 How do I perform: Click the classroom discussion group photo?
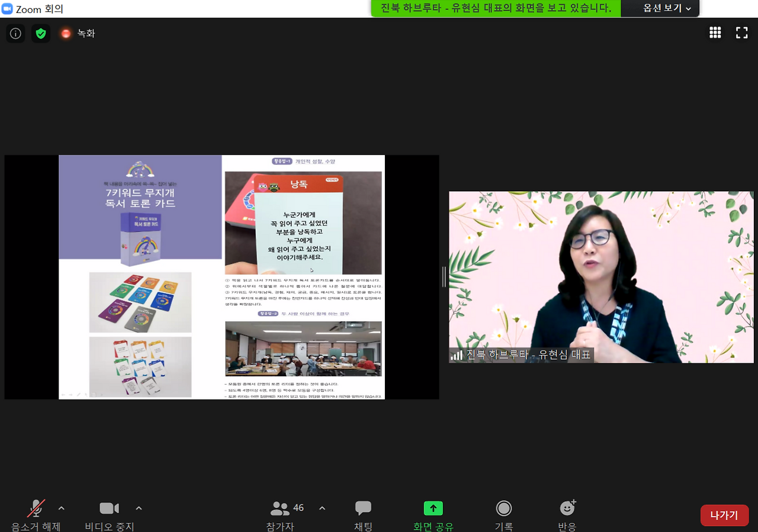click(x=303, y=349)
